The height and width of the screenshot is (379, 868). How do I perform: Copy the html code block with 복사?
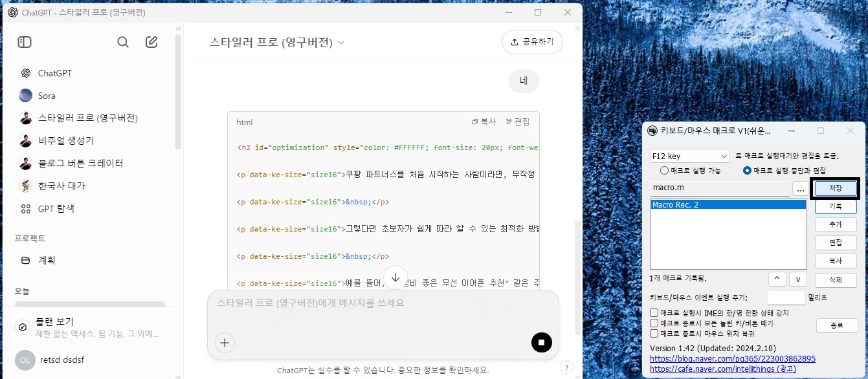484,122
